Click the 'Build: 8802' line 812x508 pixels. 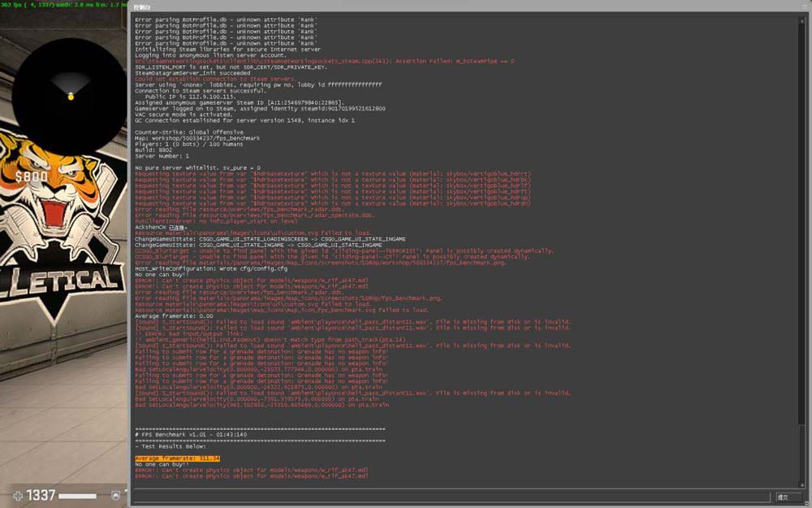coord(153,150)
